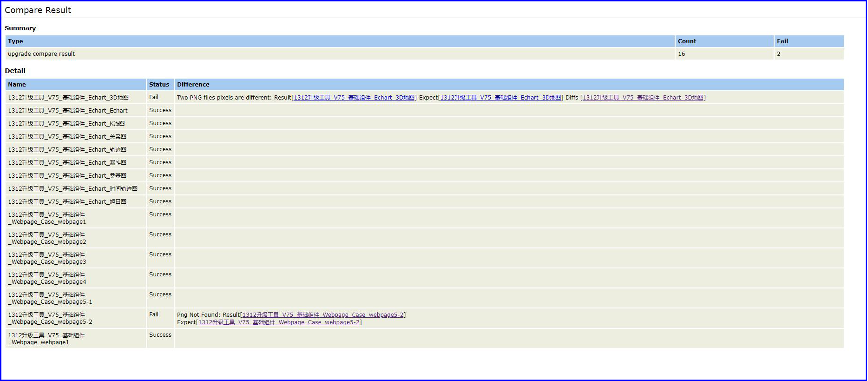Image resolution: width=868 pixels, height=381 pixels.
Task: Open the Result link for Echart_3D地图
Action: (x=354, y=98)
